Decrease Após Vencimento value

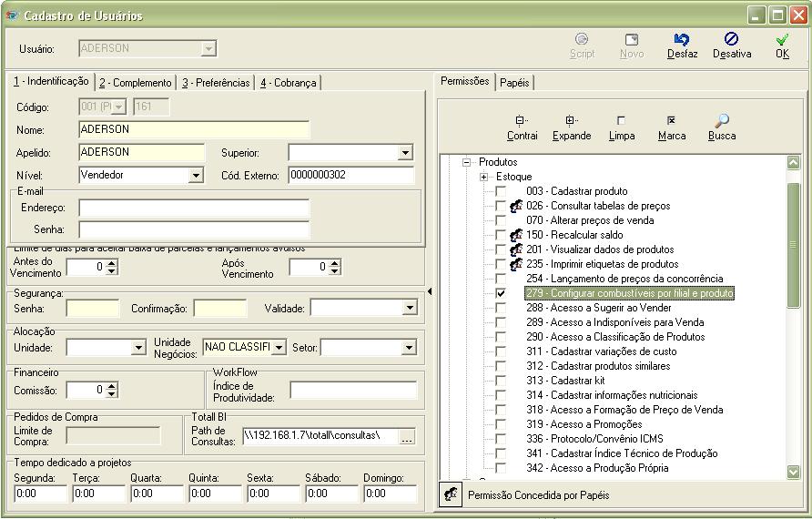[x=334, y=271]
